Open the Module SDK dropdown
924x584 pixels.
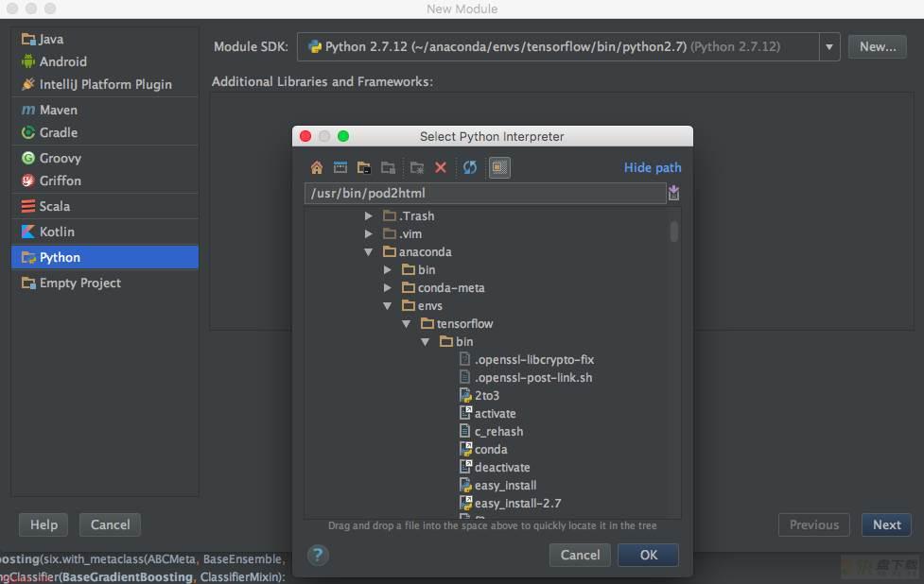coord(829,46)
